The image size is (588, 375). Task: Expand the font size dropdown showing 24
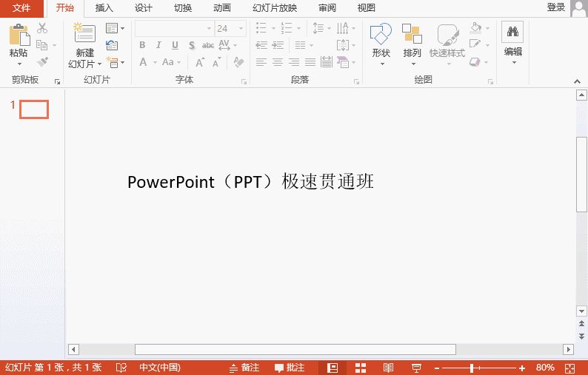coord(241,29)
